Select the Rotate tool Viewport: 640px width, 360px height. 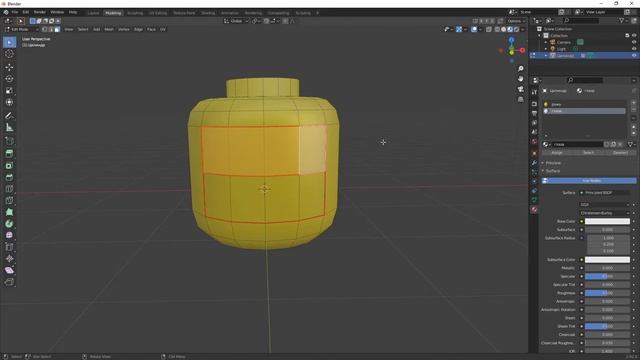[9, 79]
